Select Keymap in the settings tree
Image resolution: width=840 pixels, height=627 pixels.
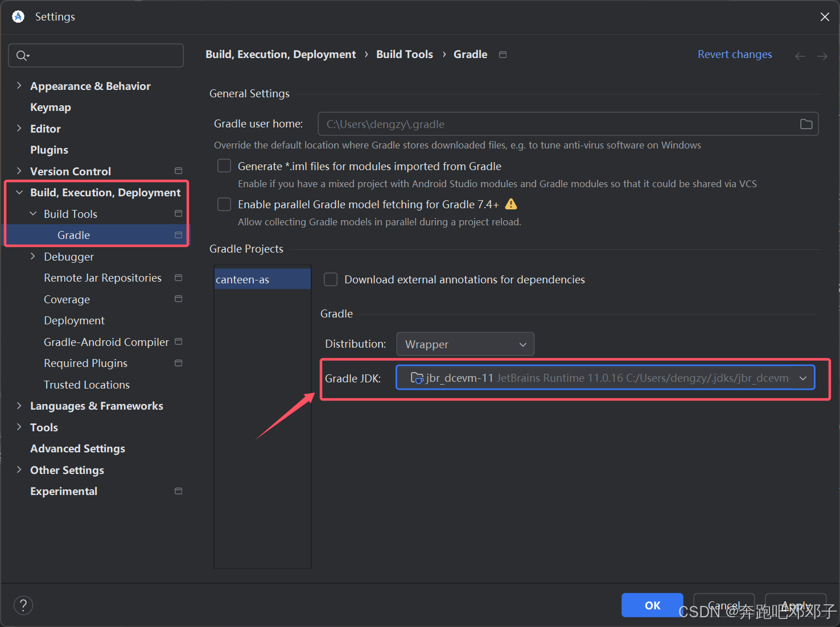(51, 107)
